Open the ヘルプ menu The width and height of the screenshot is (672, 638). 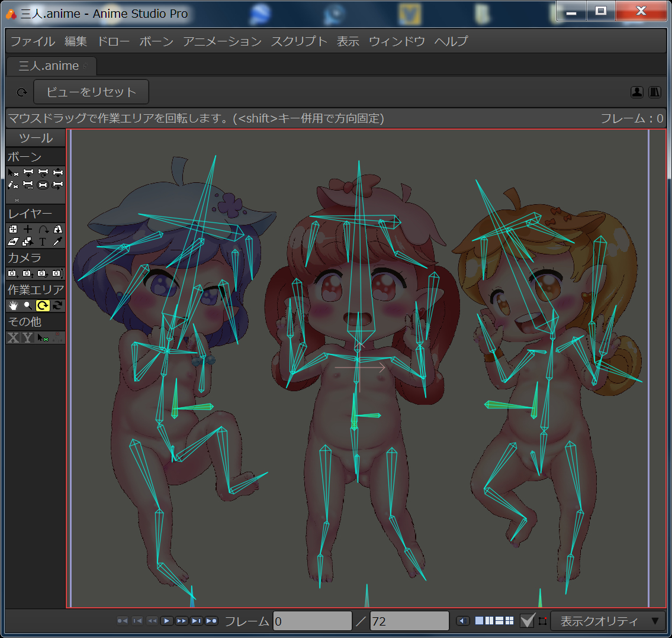pyautogui.click(x=451, y=41)
